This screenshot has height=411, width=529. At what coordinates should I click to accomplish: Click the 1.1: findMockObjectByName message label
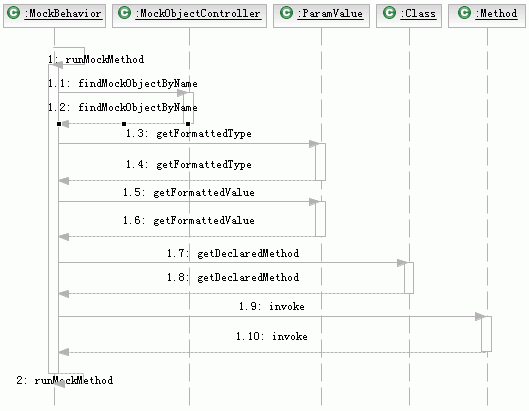click(x=123, y=83)
